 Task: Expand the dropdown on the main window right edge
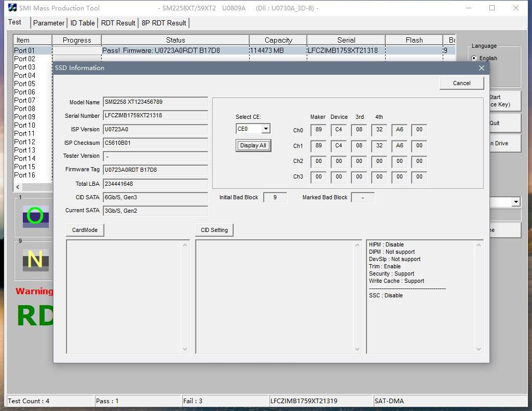coord(516,202)
